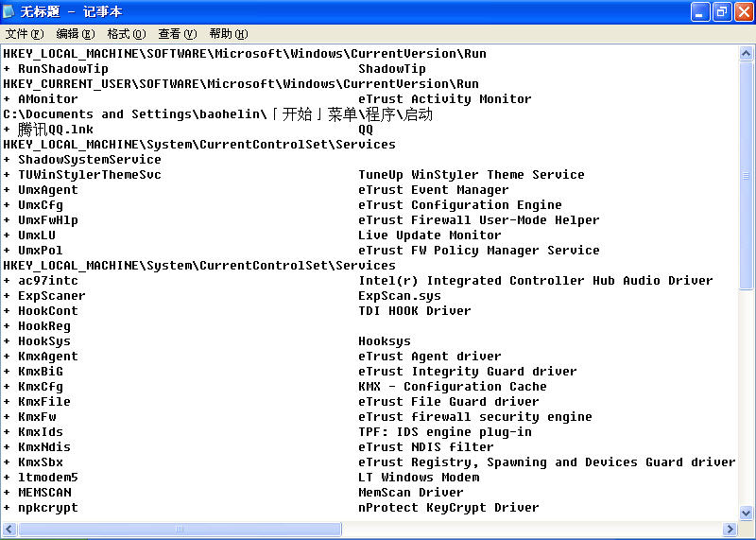Image resolution: width=756 pixels, height=540 pixels.
Task: Close the Notepad window
Action: (743, 11)
